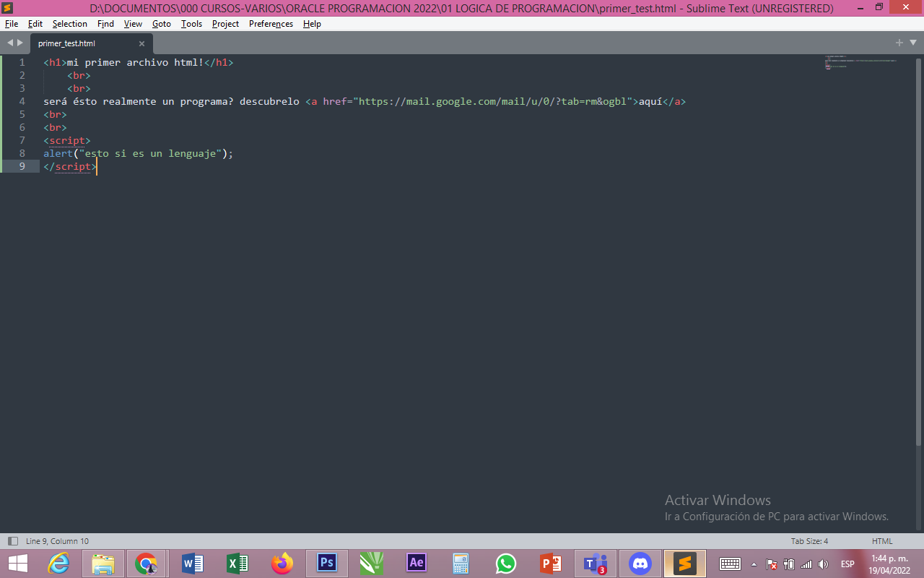Click the alert function name on line 8
The image size is (924, 578).
point(58,153)
